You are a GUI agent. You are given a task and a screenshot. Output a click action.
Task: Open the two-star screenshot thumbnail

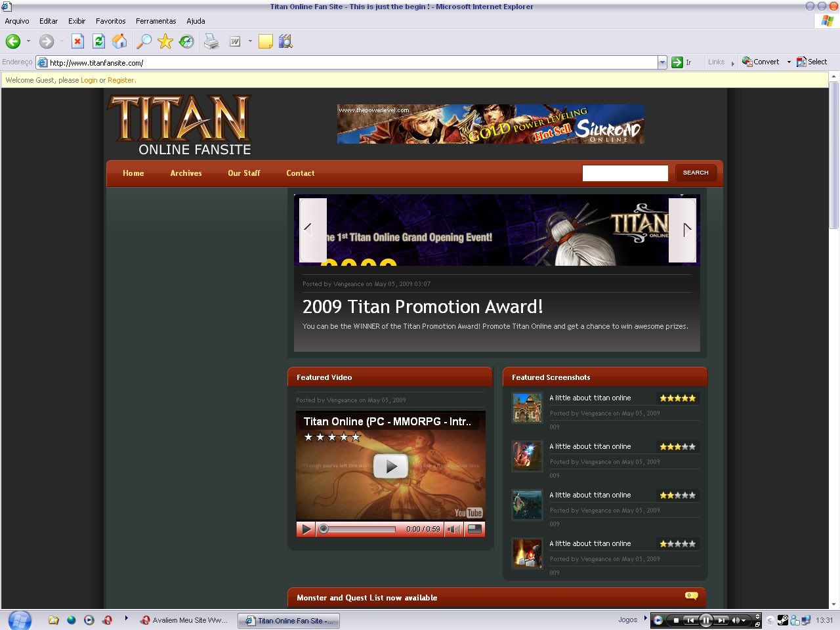coord(527,505)
